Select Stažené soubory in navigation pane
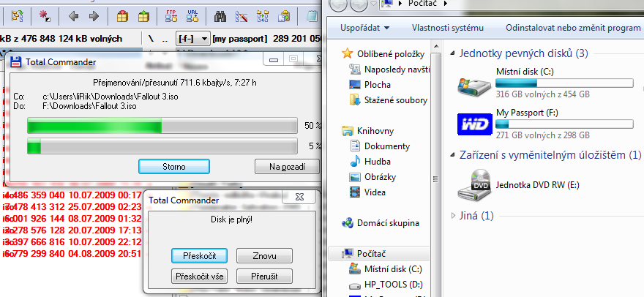Image resolution: width=644 pixels, height=297 pixels. pos(389,99)
